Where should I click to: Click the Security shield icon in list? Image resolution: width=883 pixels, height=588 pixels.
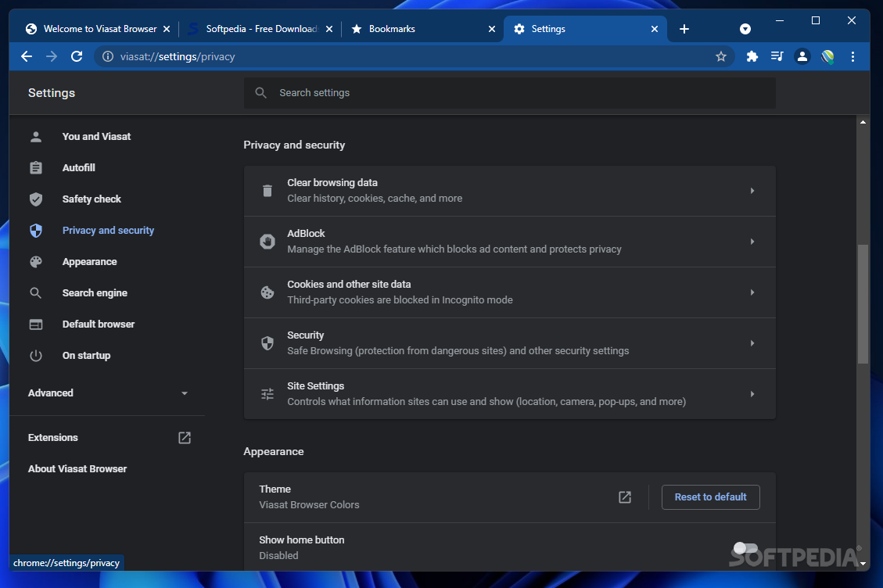[267, 343]
